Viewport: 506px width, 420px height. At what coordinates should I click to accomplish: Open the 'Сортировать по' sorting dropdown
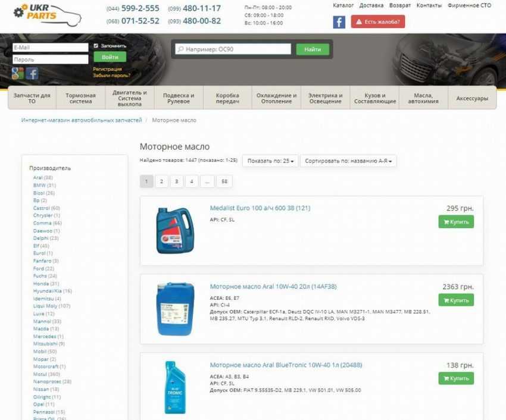click(348, 161)
